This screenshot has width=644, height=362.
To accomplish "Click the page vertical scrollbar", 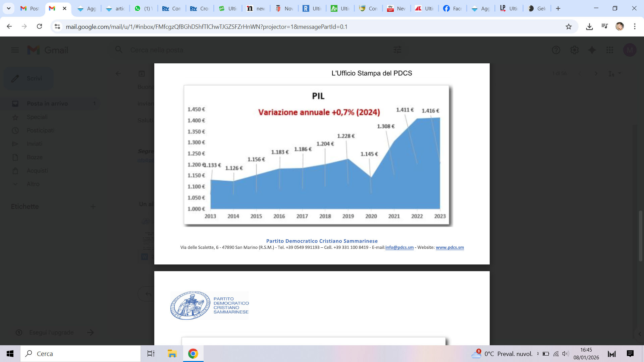I will 640,236.
